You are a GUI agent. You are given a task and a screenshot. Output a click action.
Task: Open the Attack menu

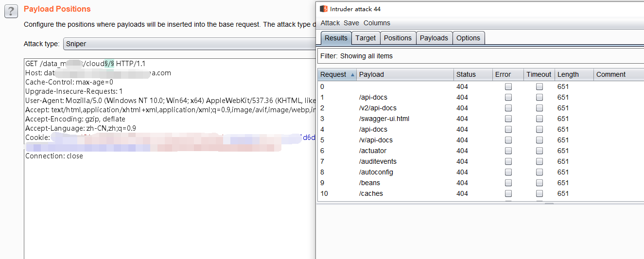tap(330, 23)
